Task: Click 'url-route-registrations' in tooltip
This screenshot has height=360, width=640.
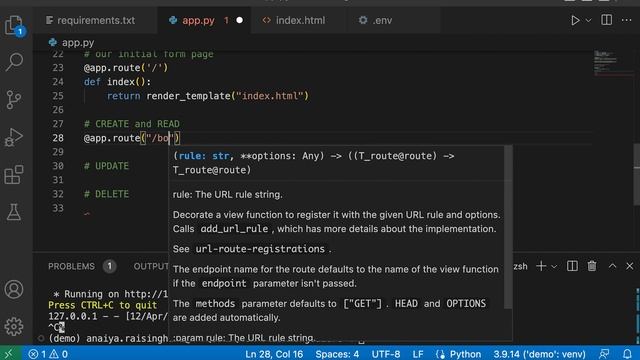Action: 260,249
